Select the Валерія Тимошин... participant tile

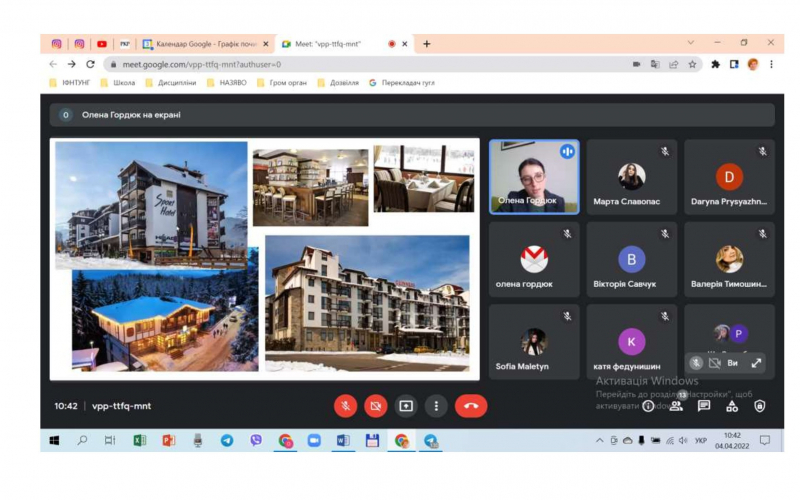point(729,259)
